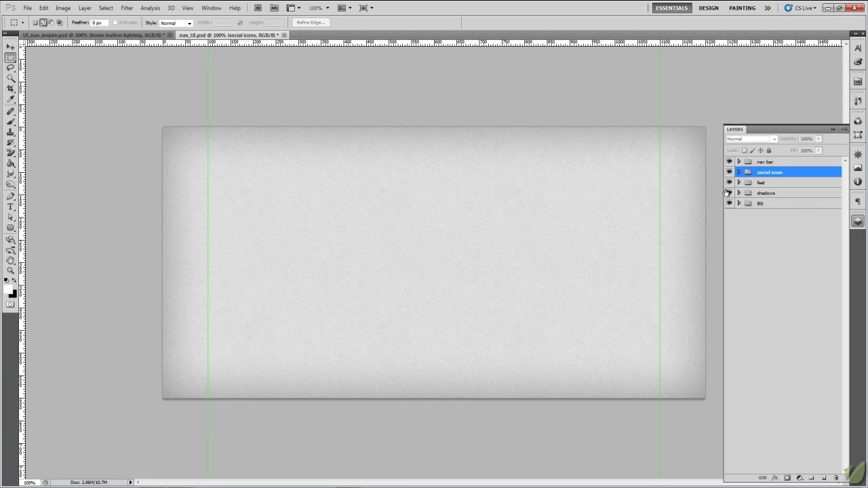This screenshot has width=868, height=488.
Task: Open the Image menu
Action: (63, 8)
